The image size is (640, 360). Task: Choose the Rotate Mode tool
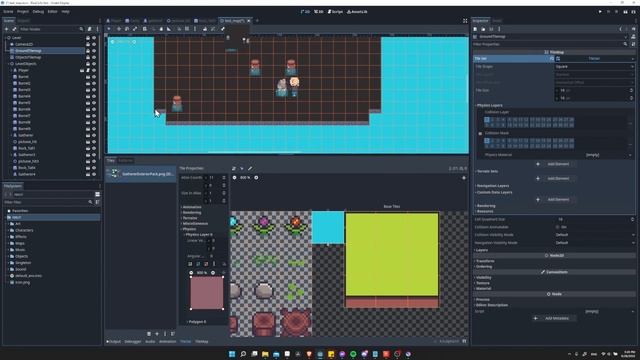(127, 29)
